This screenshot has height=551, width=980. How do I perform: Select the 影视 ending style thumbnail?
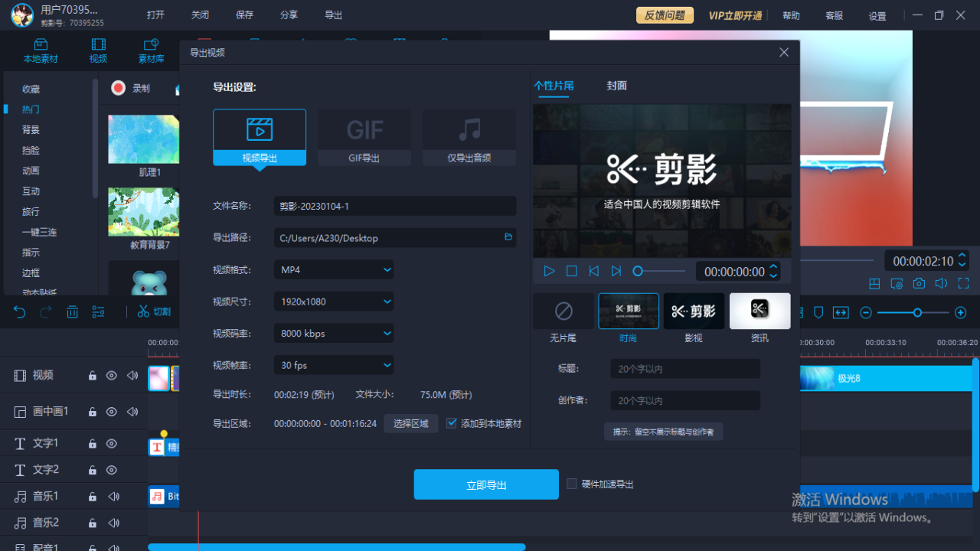pyautogui.click(x=694, y=311)
